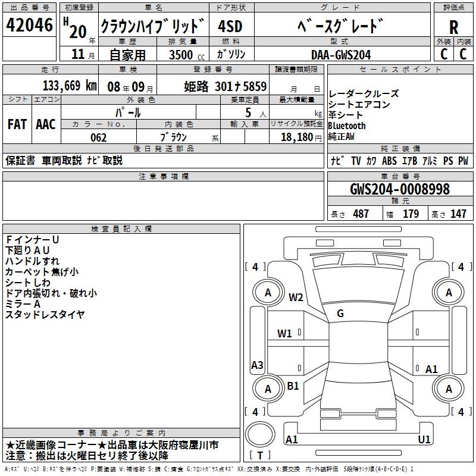Click the B1 mark on the diagram
Screen dimensions: 476x476
pyautogui.click(x=293, y=386)
